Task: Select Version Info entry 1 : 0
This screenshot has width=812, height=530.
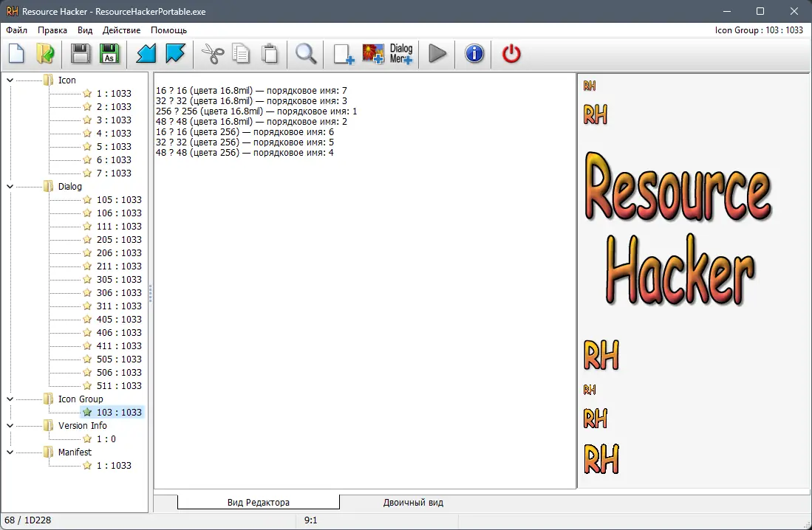Action: click(106, 439)
